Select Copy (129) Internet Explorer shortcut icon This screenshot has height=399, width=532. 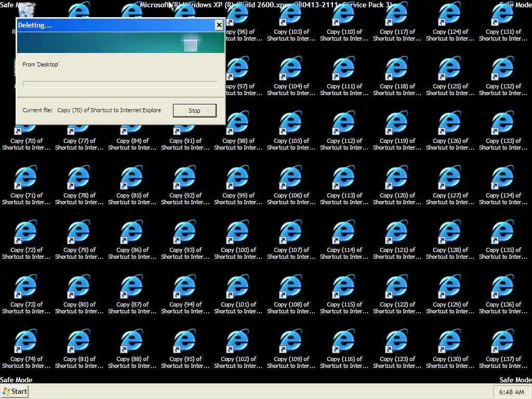point(449,286)
